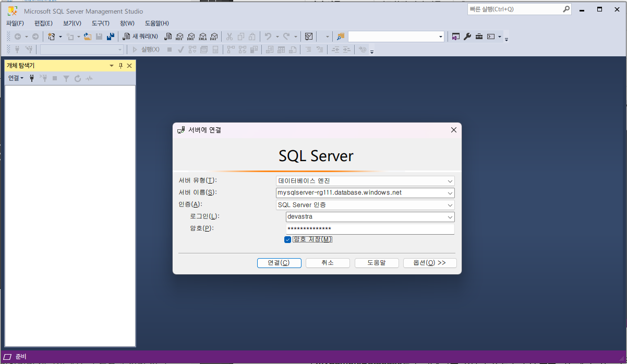Click the 연결(C) connect button
627x364 pixels.
[x=279, y=263]
